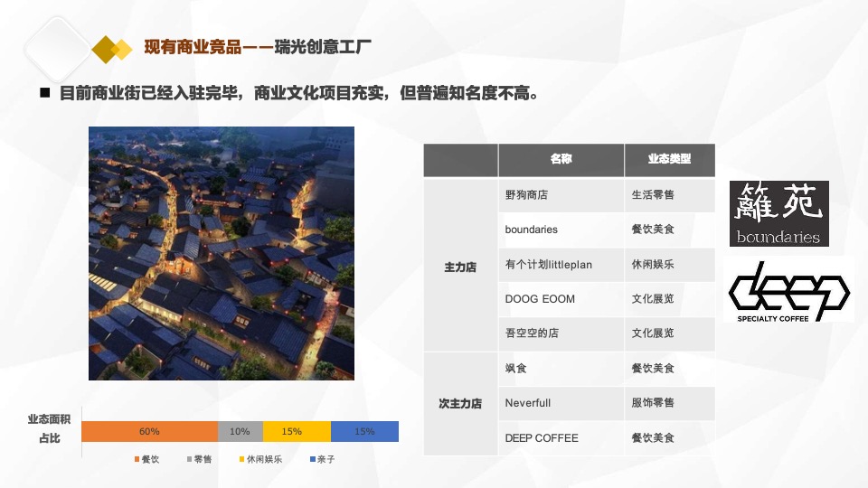Screen dimensions: 868x488
Task: Click the 籬苑 boundaries logo image
Action: (x=778, y=213)
